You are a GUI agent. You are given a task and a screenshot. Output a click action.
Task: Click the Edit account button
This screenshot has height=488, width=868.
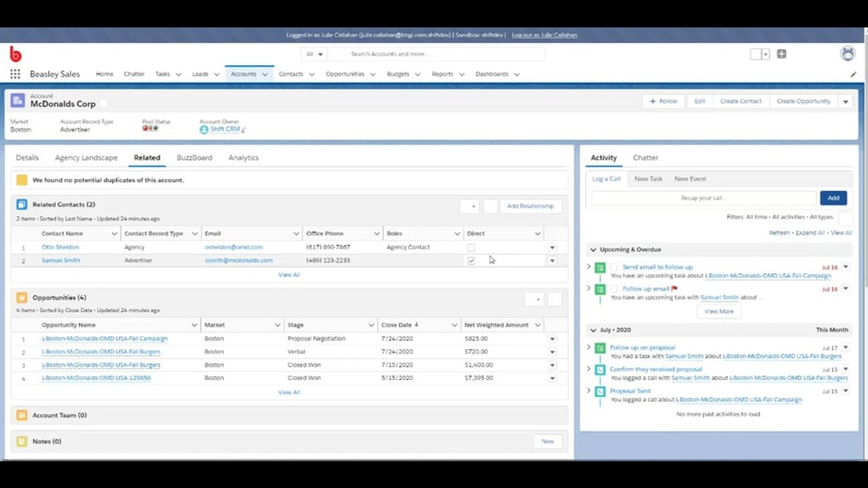click(x=700, y=101)
